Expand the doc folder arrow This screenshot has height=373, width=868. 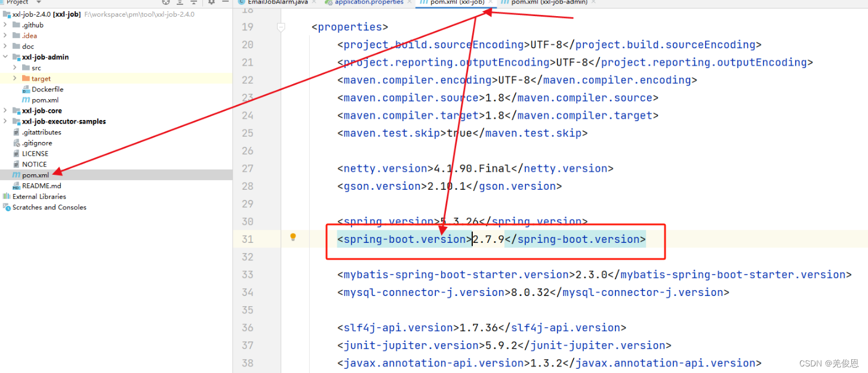[5, 47]
